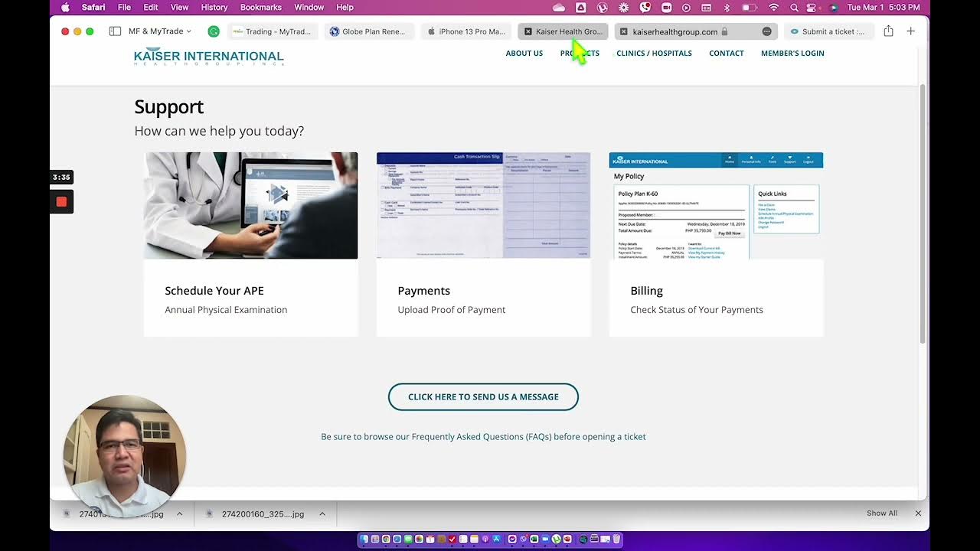The image size is (980, 551).
Task: Open App Store from the Dock
Action: pyautogui.click(x=497, y=540)
